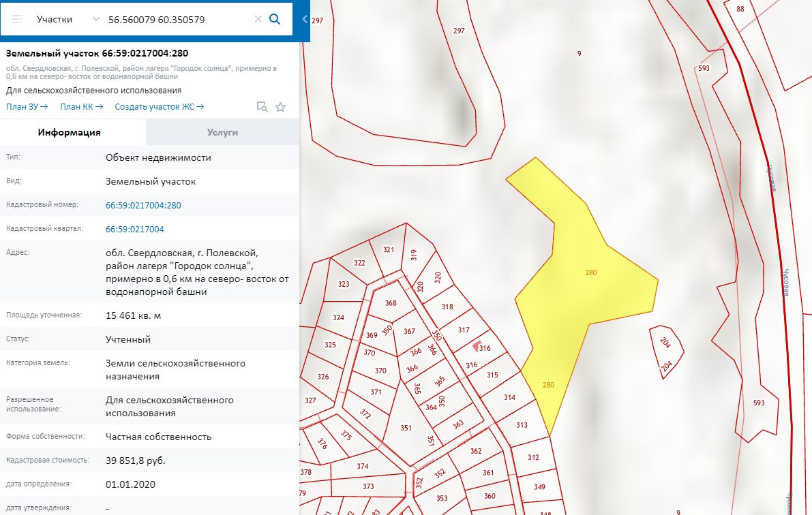Open cadastral quarter 66:59:0217004 link
Screen dimensions: 812x515
(134, 229)
